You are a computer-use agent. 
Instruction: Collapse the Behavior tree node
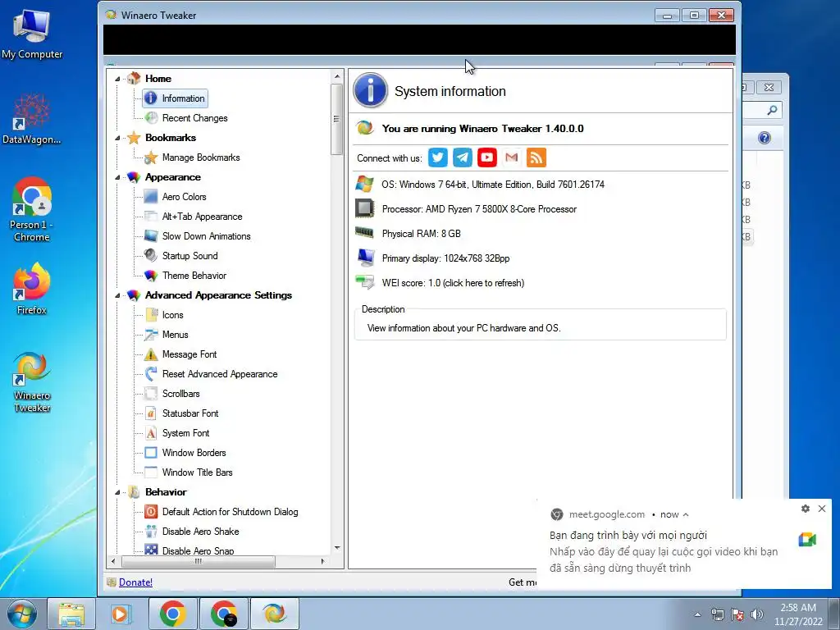[x=117, y=492]
